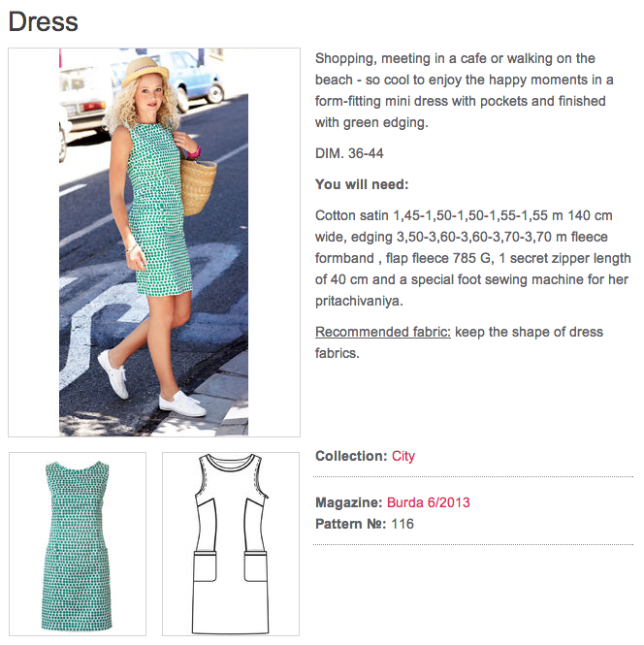The image size is (644, 645).
Task: Click the intro paragraph about shopping and cafes
Action: [x=465, y=90]
